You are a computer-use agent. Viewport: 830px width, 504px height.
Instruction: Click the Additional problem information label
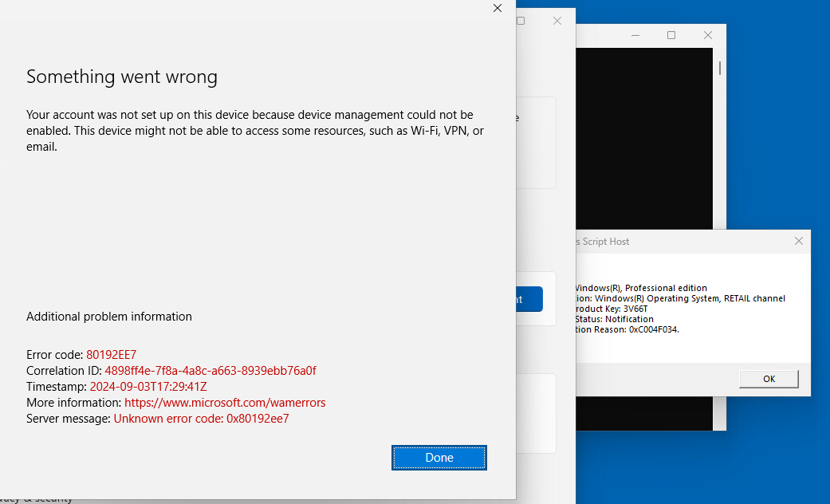click(x=108, y=316)
